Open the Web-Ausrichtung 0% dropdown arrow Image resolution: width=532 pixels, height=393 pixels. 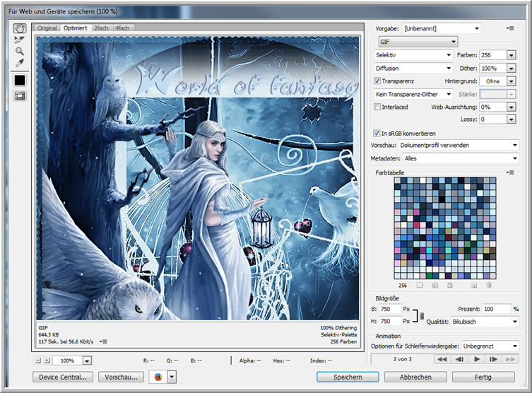[512, 107]
